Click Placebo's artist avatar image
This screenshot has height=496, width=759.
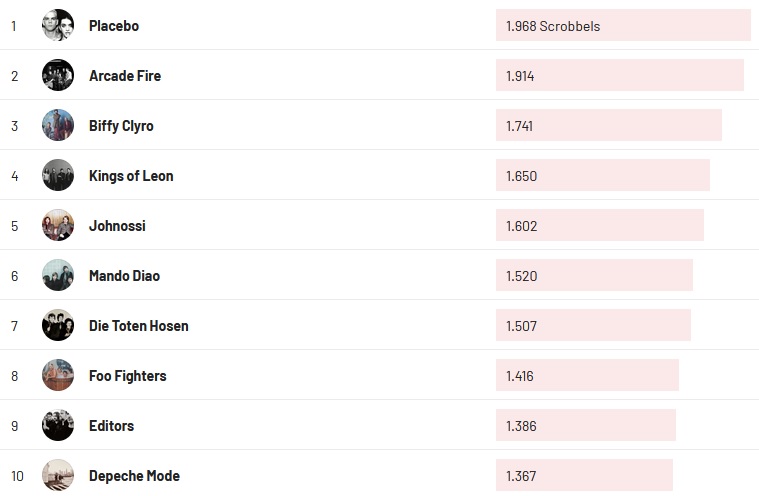pos(58,25)
